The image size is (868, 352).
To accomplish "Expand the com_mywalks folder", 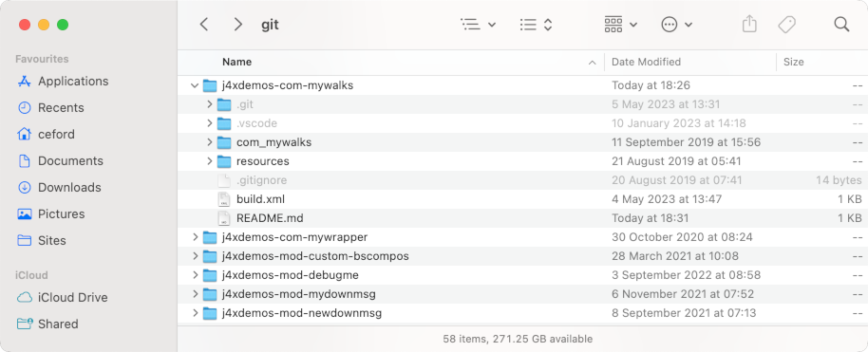I will pyautogui.click(x=209, y=142).
